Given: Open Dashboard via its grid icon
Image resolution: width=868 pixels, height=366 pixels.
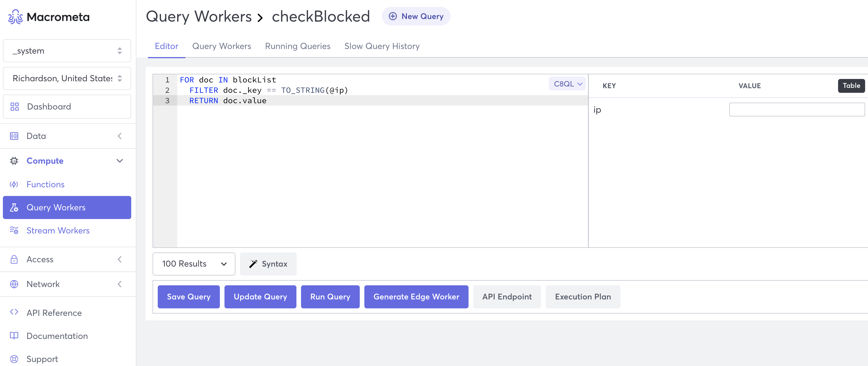Looking at the screenshot, I should click(14, 107).
